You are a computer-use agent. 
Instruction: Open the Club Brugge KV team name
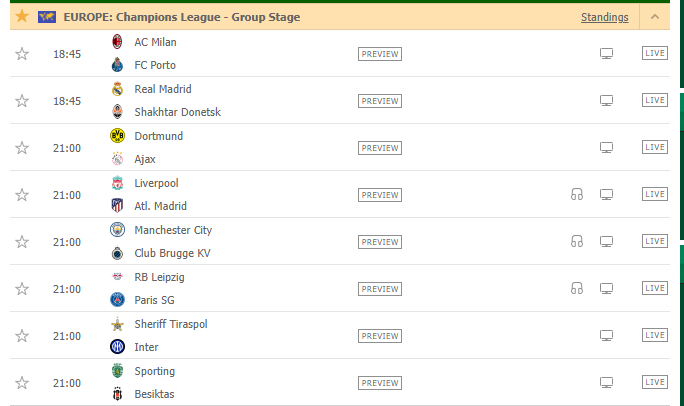click(172, 253)
